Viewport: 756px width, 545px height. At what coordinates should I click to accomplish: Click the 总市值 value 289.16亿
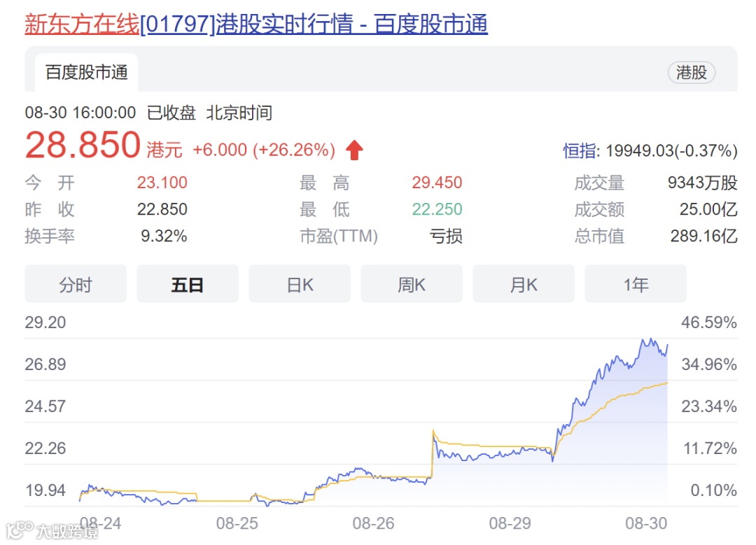[x=704, y=236]
